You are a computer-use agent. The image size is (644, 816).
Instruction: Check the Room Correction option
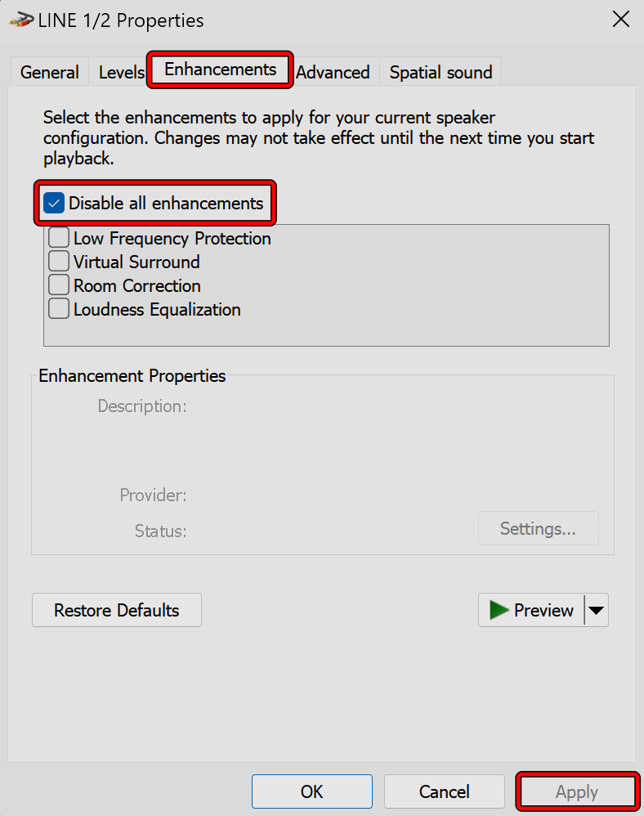coord(59,285)
